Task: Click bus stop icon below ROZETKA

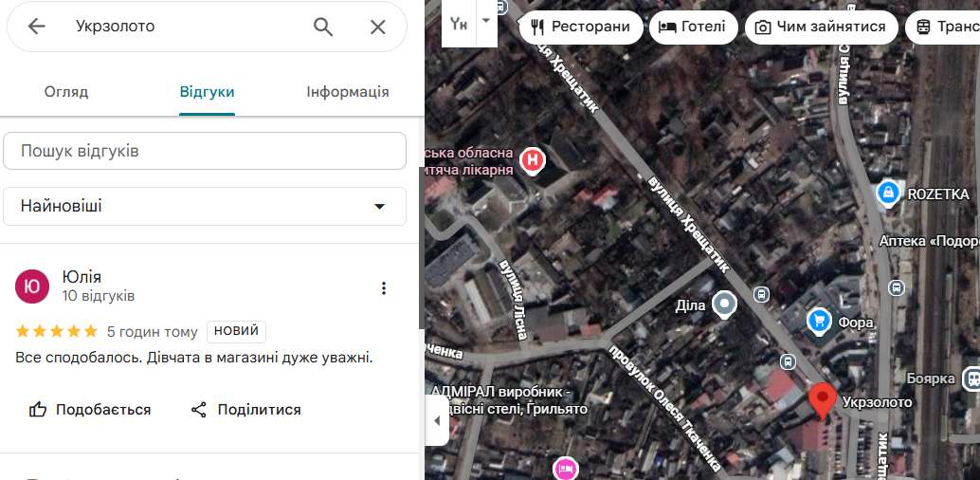Action: [897, 287]
